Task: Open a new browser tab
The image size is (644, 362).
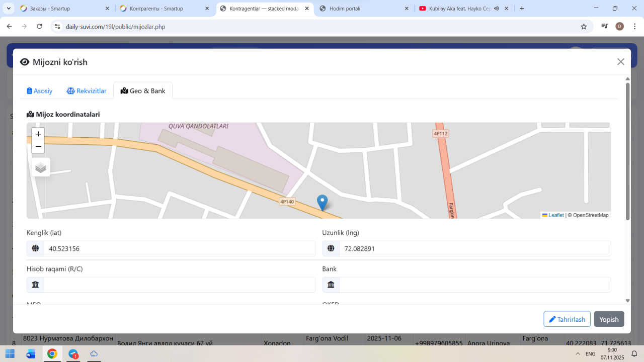Action: coord(522,9)
